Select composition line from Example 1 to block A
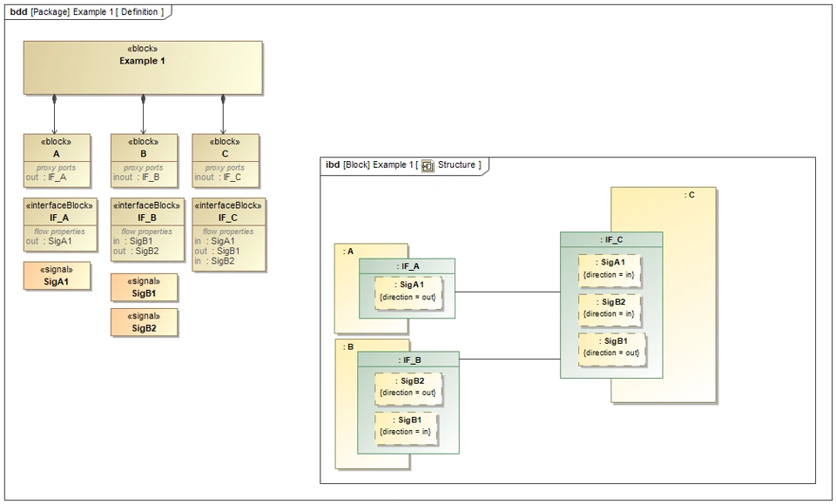 tap(54, 115)
